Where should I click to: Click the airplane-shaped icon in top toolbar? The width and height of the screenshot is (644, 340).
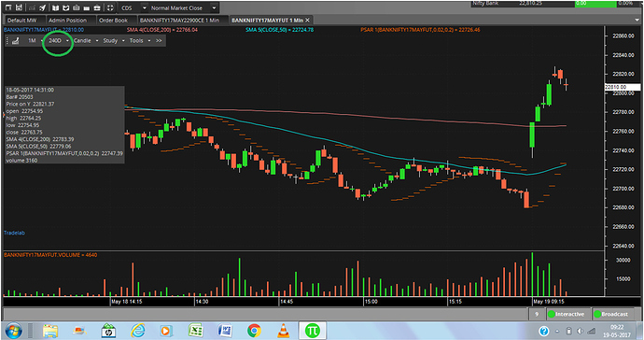pyautogui.click(x=42, y=7)
